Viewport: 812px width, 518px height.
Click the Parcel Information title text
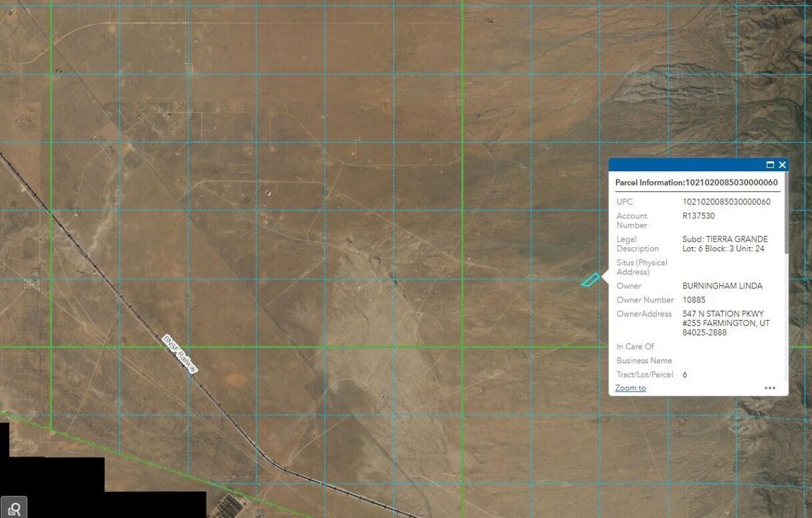click(x=696, y=183)
